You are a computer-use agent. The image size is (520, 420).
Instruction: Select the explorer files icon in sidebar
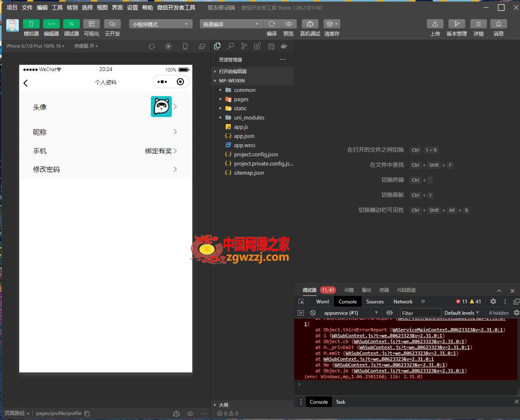tap(217, 46)
